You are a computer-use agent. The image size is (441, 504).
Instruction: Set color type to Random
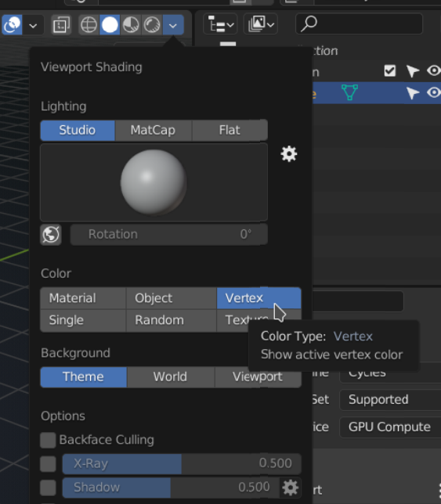click(x=171, y=320)
